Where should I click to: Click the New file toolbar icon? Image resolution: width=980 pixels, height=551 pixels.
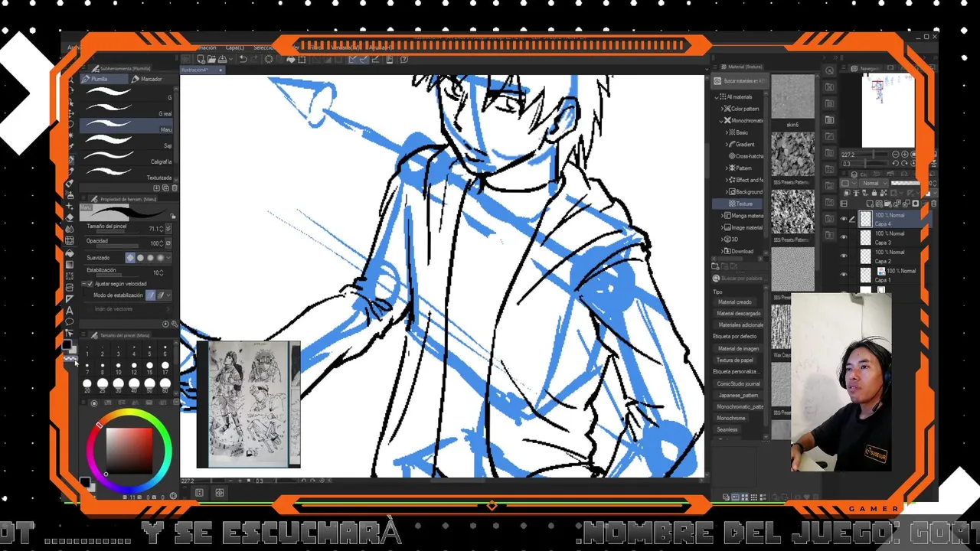tap(201, 59)
